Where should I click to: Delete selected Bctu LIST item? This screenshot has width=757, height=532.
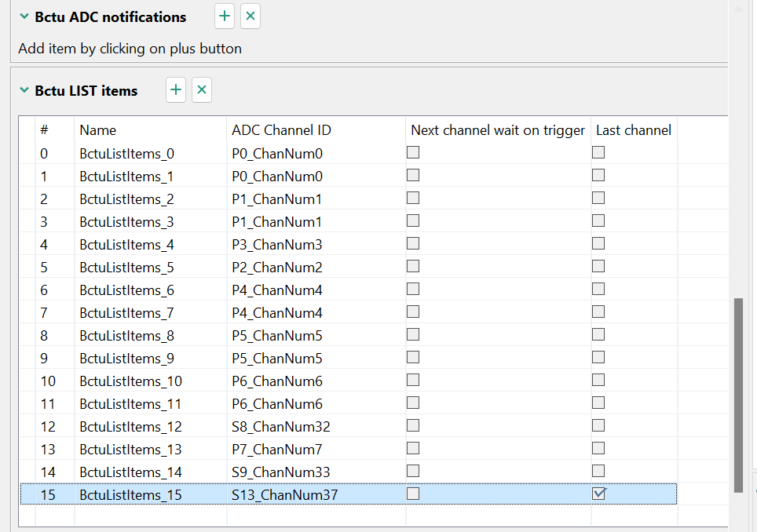pyautogui.click(x=202, y=90)
